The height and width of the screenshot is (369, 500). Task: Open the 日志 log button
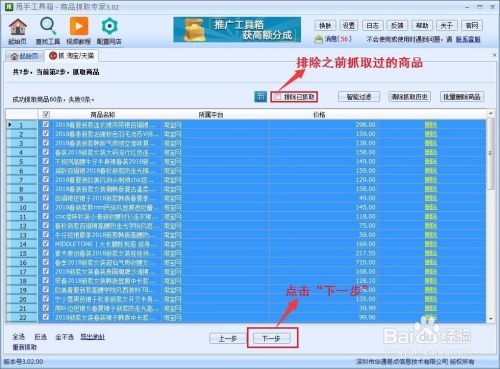[x=372, y=25]
